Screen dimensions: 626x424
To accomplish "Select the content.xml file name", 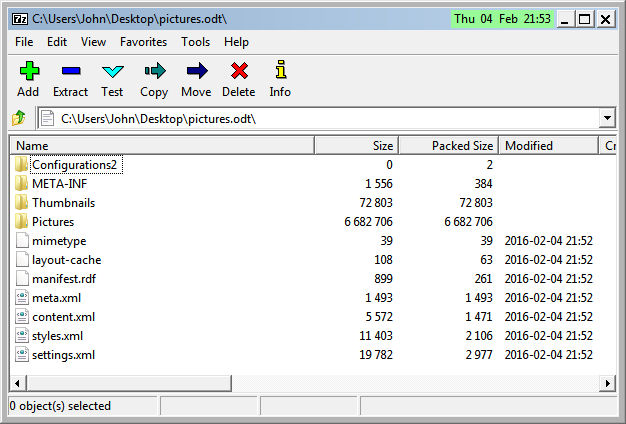I will [63, 317].
